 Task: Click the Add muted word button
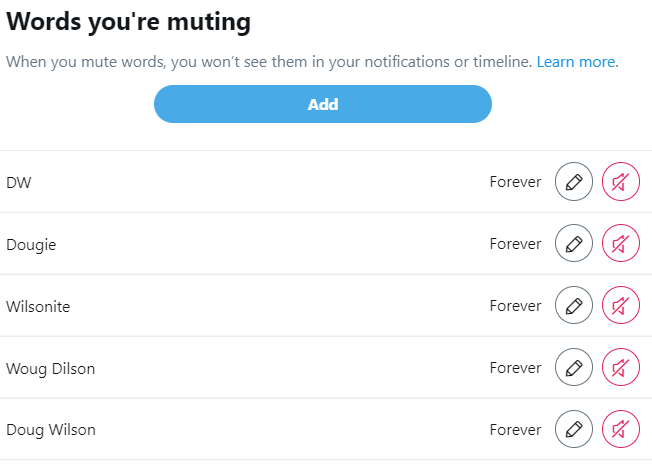click(x=323, y=104)
